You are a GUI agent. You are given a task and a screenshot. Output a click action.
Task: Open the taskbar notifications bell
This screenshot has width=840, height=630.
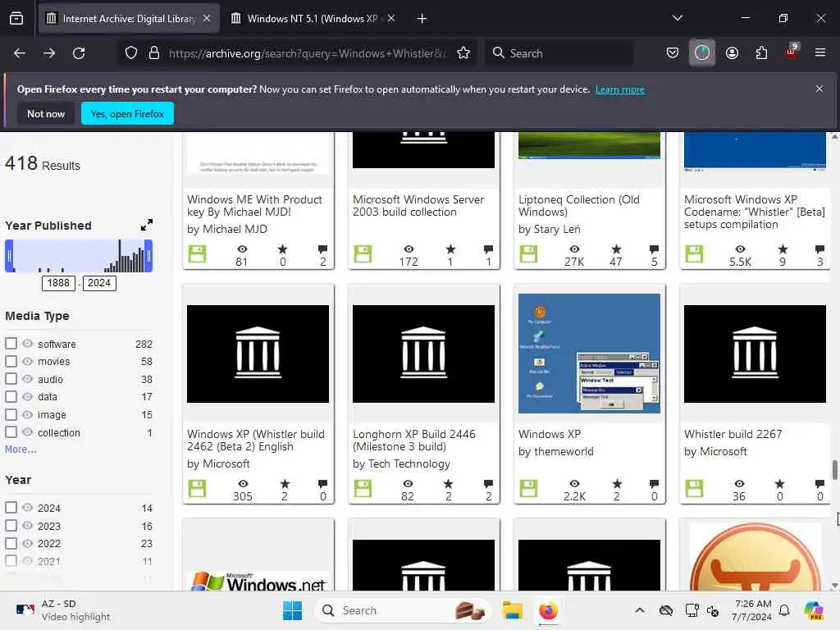pyautogui.click(x=784, y=610)
